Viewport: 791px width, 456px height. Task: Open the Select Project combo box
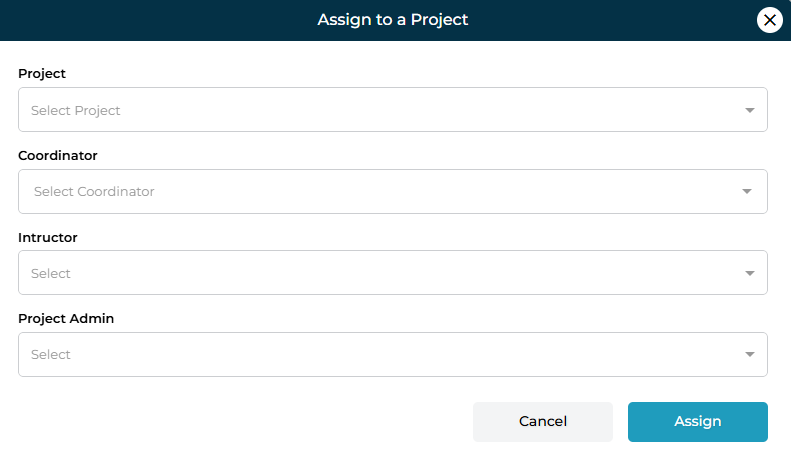[x=392, y=110]
